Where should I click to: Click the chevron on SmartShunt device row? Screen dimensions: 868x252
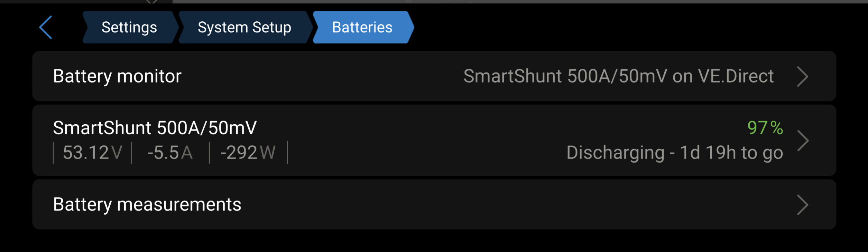point(802,140)
